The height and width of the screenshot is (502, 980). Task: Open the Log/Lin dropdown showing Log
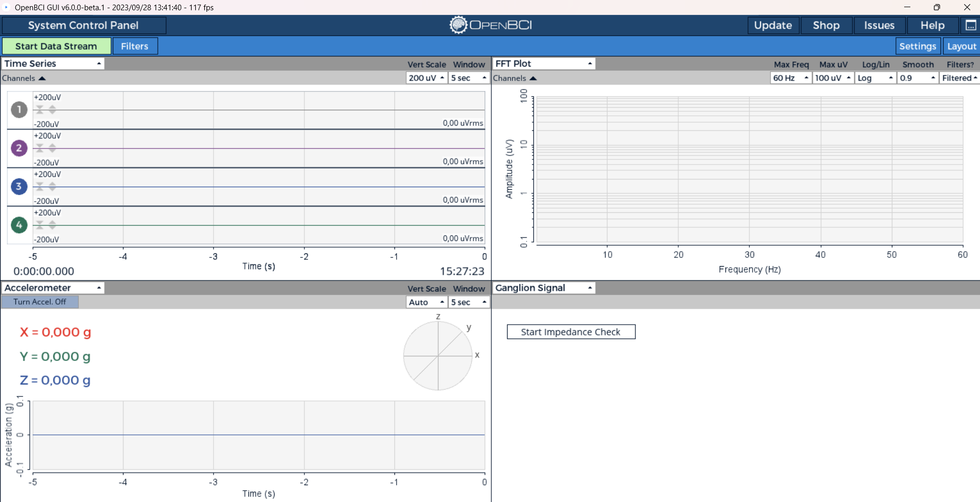(x=875, y=78)
